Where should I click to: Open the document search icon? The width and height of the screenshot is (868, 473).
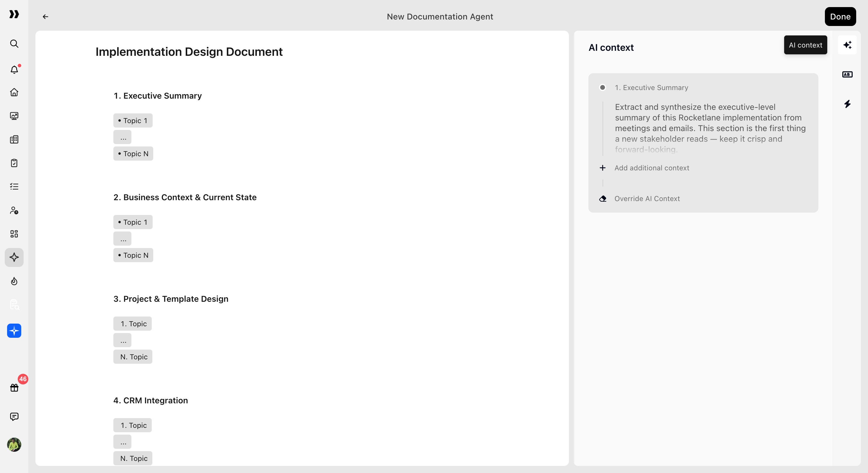(x=14, y=304)
